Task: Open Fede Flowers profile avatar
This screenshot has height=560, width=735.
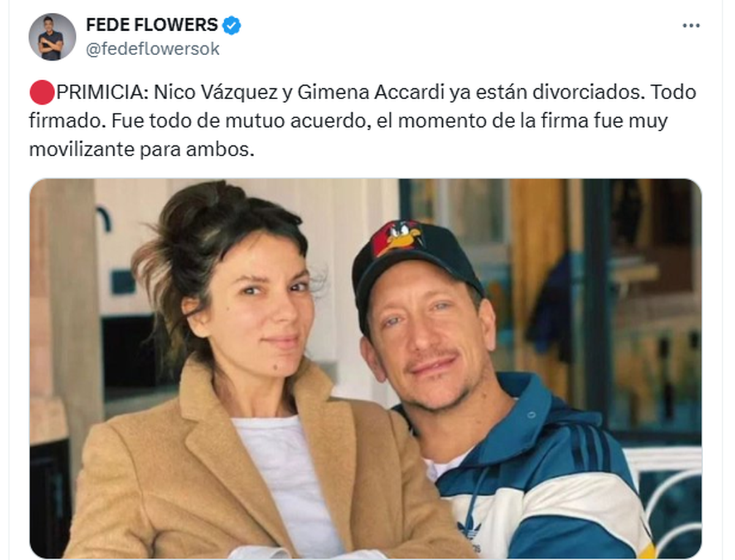Action: point(52,37)
